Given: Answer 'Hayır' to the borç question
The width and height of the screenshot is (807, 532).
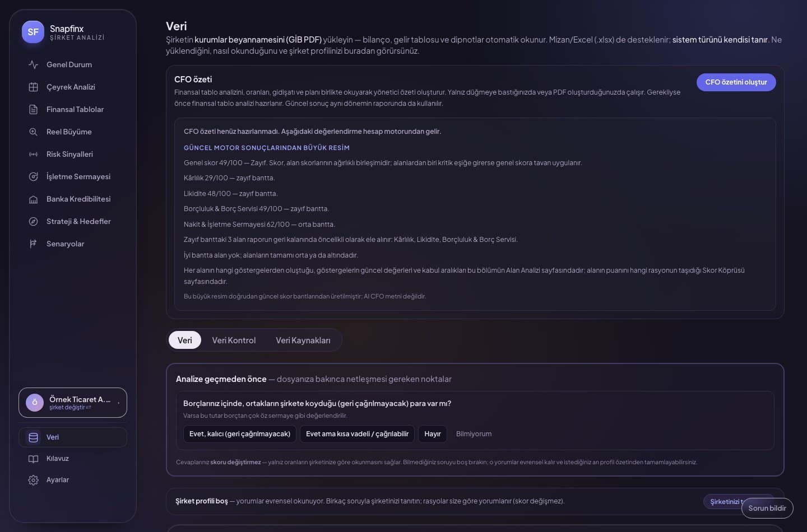Looking at the screenshot, I should point(433,434).
